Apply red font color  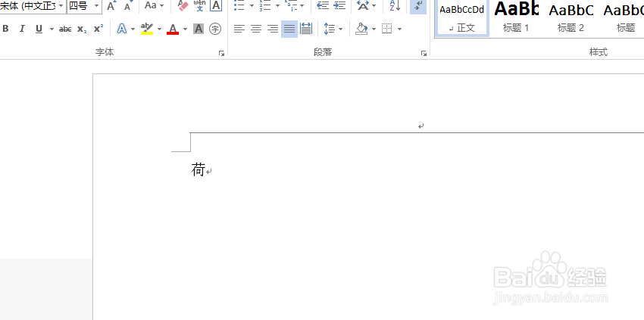pyautogui.click(x=173, y=29)
